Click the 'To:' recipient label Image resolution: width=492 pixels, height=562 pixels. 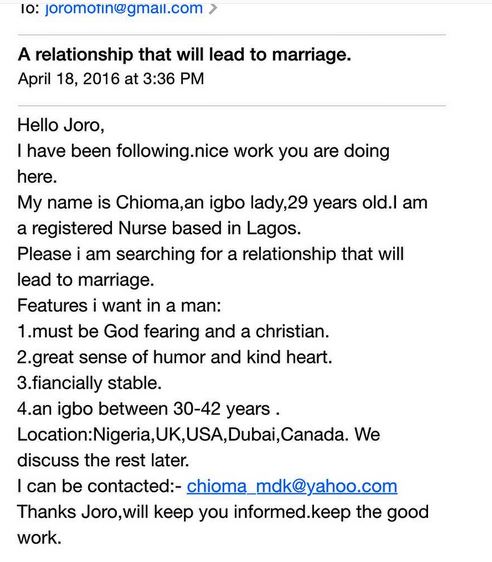click(29, 8)
